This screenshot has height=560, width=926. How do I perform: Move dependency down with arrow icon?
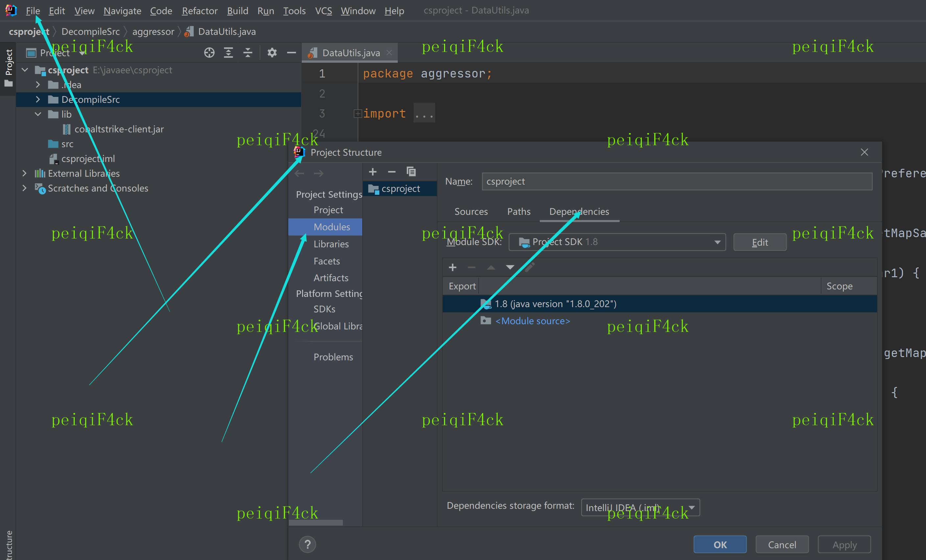[510, 267]
